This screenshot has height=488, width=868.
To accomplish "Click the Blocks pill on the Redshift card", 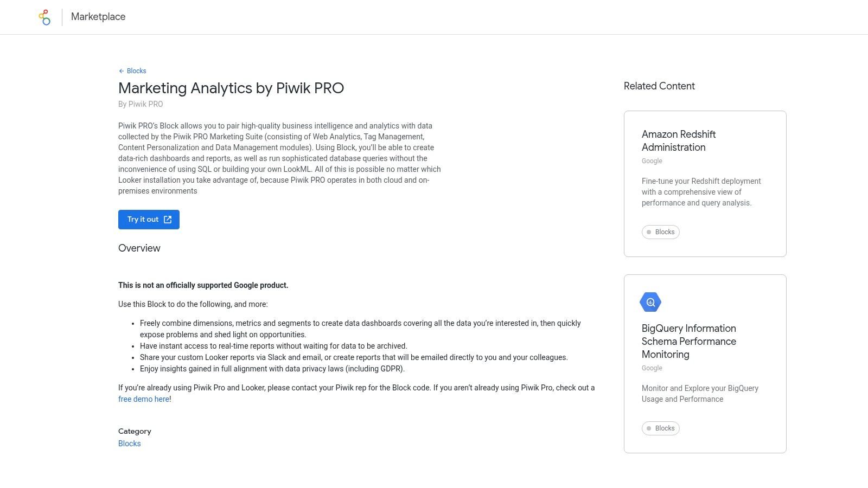I will pos(661,232).
